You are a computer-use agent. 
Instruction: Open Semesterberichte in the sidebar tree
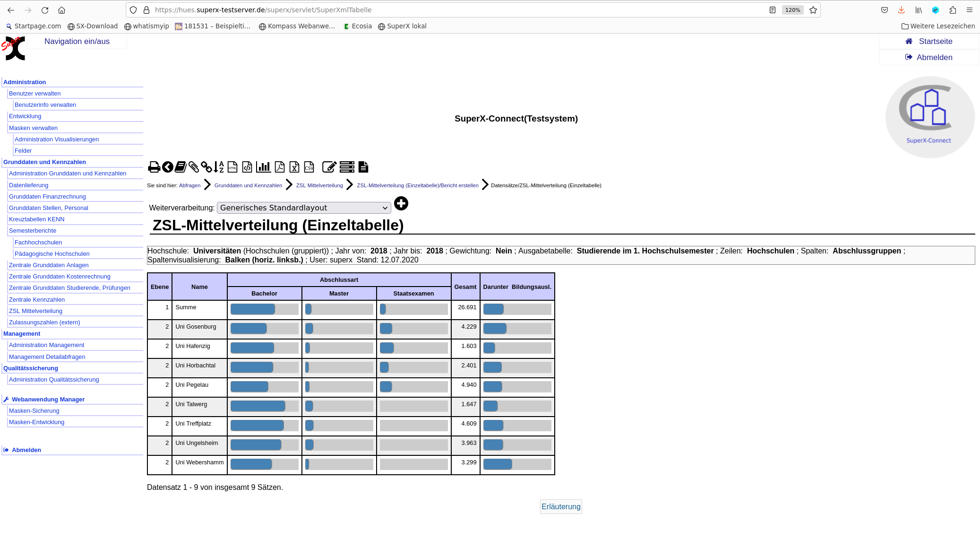click(33, 231)
